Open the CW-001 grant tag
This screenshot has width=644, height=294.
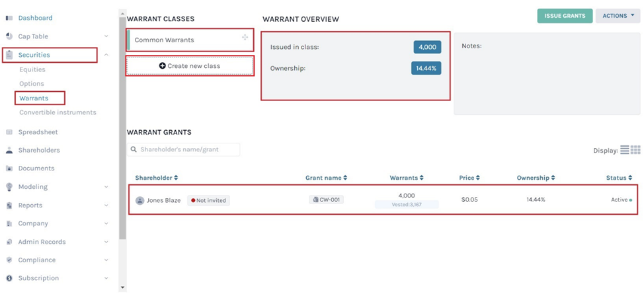point(327,200)
